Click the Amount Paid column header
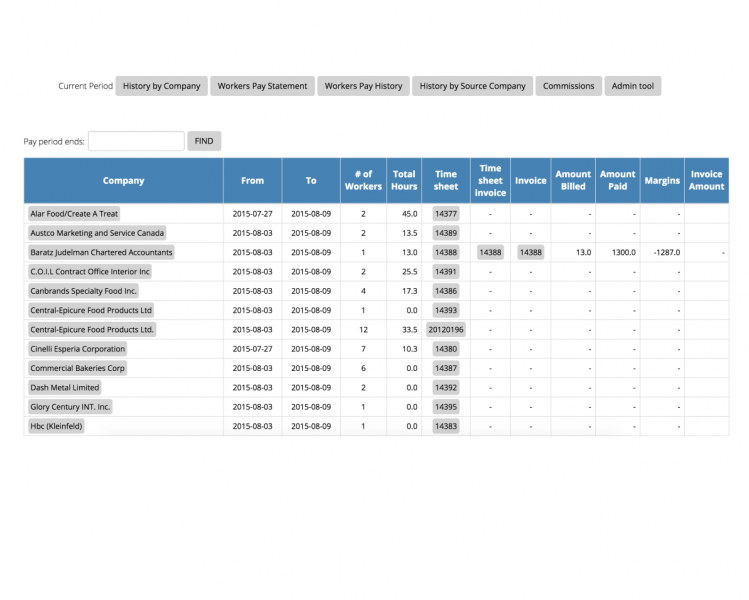The height and width of the screenshot is (600, 749). pyautogui.click(x=618, y=181)
